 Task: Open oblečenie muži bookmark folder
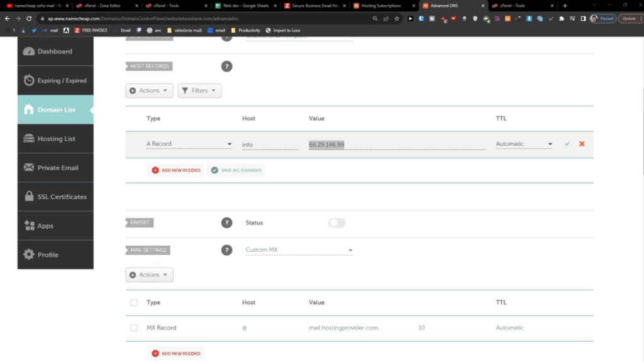point(184,30)
